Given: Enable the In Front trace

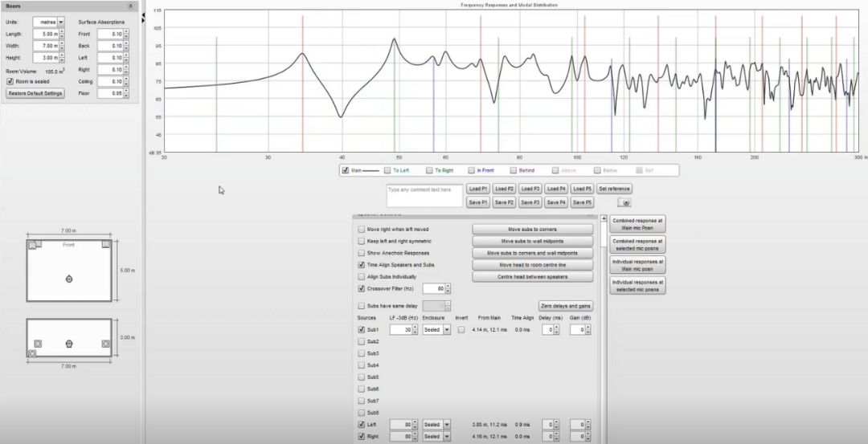Looking at the screenshot, I should (x=471, y=170).
